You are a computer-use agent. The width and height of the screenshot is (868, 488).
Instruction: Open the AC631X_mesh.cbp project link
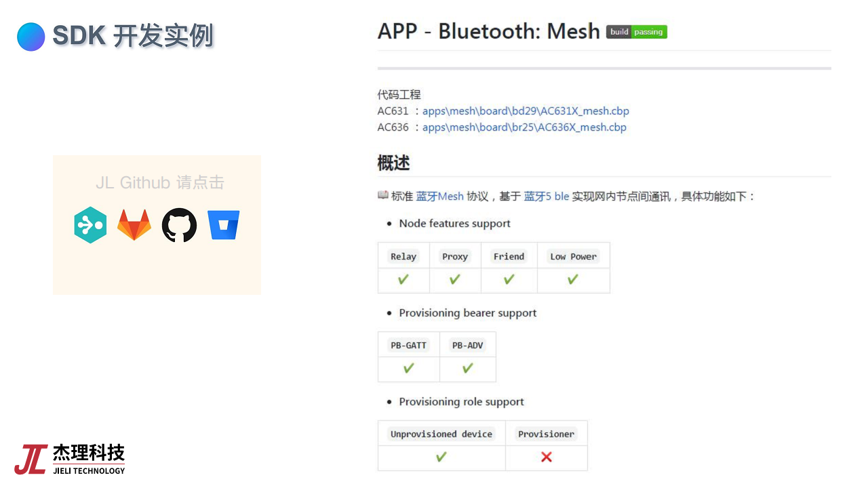coord(526,111)
